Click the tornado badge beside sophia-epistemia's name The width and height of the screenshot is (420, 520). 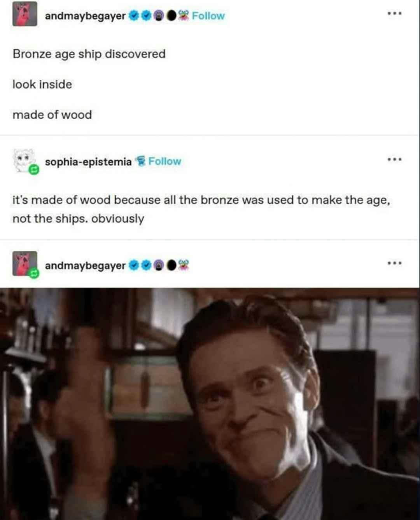pyautogui.click(x=140, y=161)
